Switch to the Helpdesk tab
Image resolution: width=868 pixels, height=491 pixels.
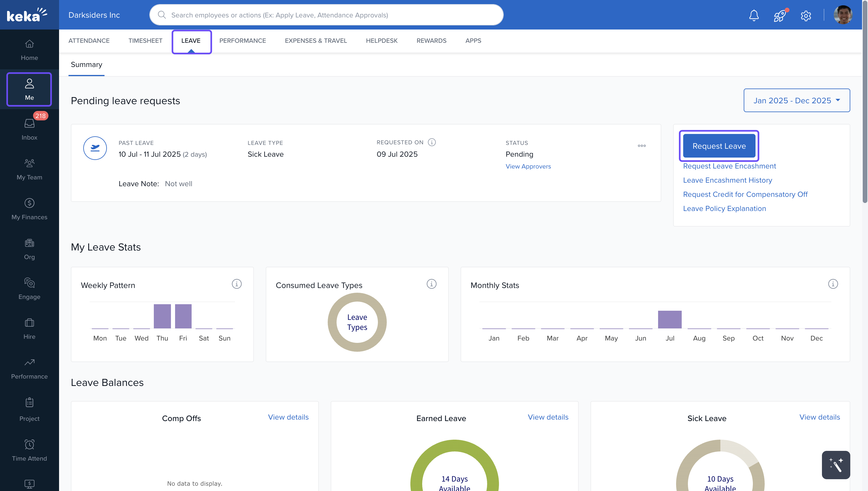tap(381, 40)
